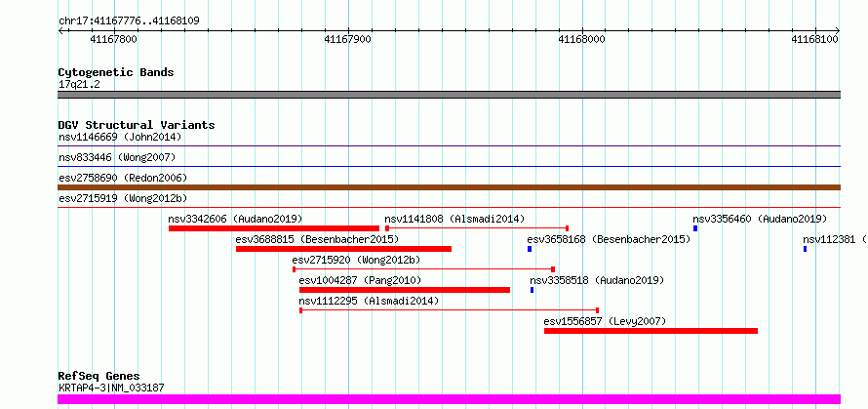Select the purple nsv1146669 variant line
The height and width of the screenshot is (409, 868).
tap(449, 146)
